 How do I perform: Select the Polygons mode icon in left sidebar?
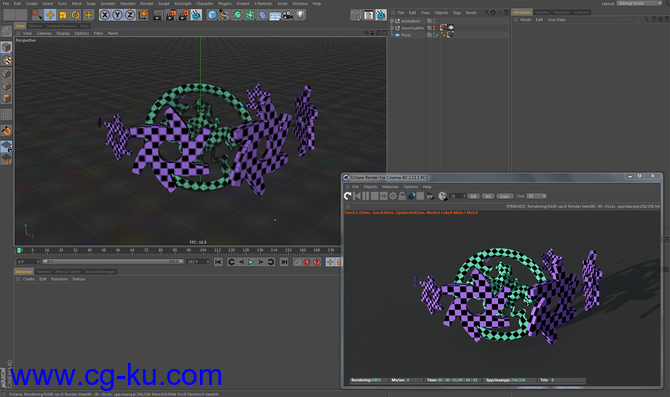(6, 98)
